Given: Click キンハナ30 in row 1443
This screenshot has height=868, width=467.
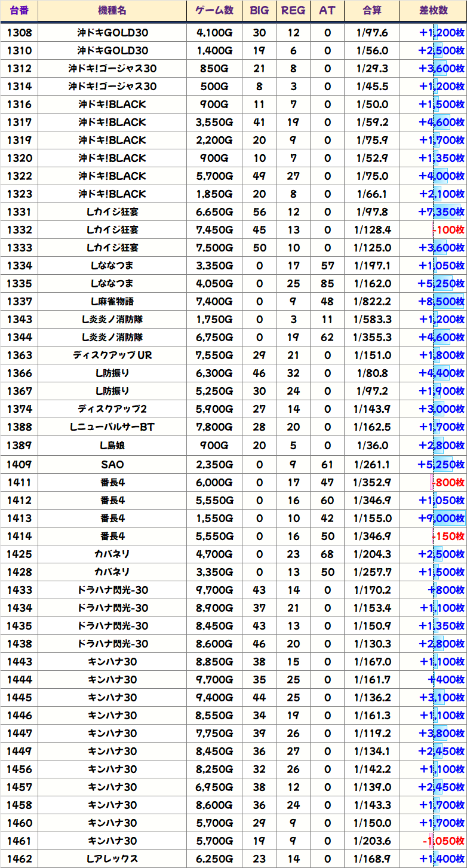Looking at the screenshot, I should (112, 661).
